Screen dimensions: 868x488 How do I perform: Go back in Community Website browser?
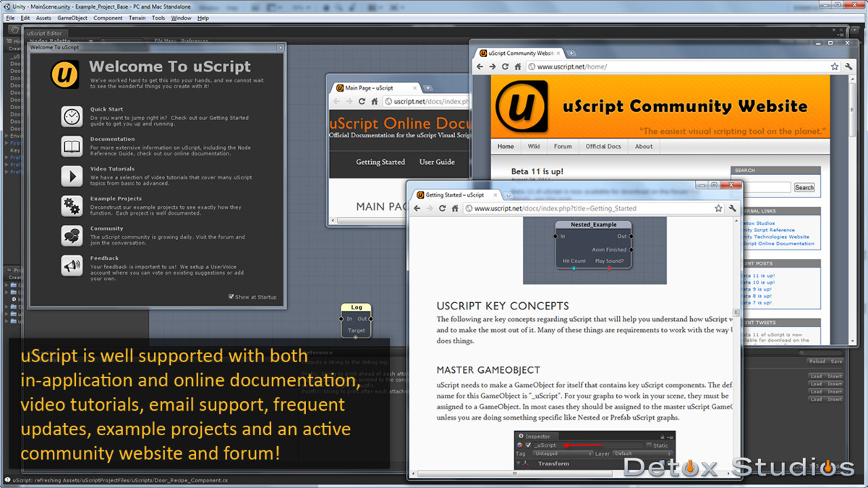click(480, 67)
